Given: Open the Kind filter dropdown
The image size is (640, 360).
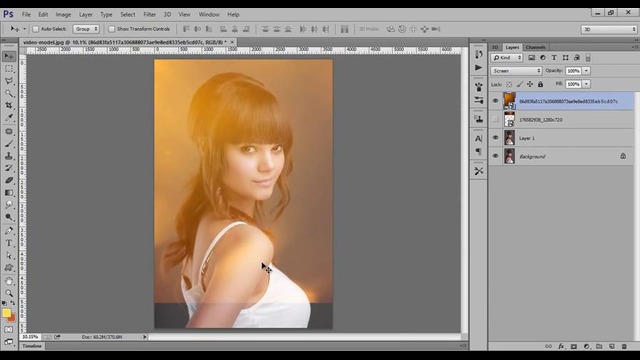Looking at the screenshot, I should pyautogui.click(x=507, y=58).
